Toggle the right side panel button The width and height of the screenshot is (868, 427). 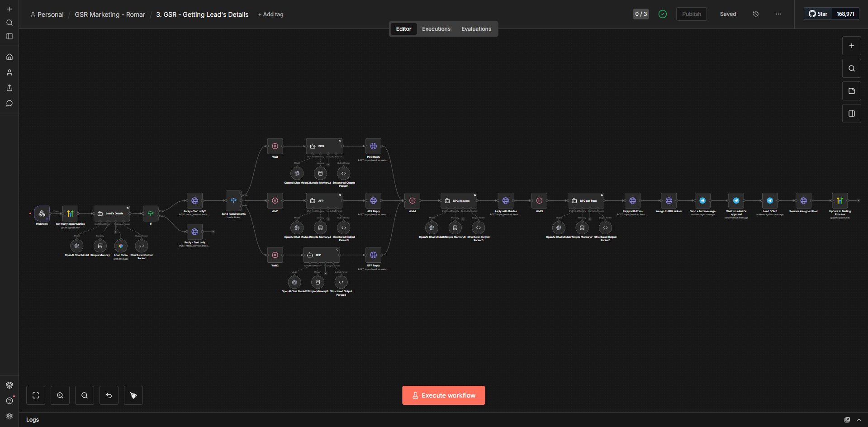[852, 114]
